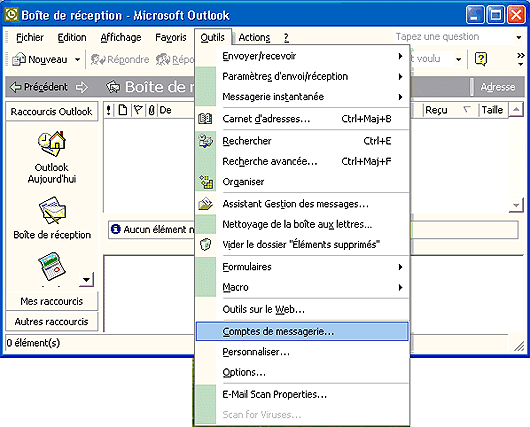Click the Raccourcis Outlook group button
530x427 pixels.
coord(51,111)
